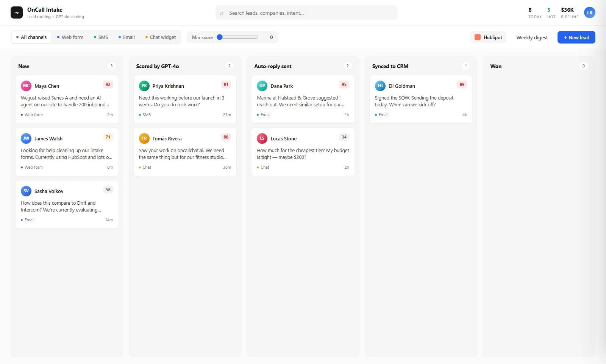Open the Weekly digest
This screenshot has width=606, height=364.
click(x=532, y=37)
